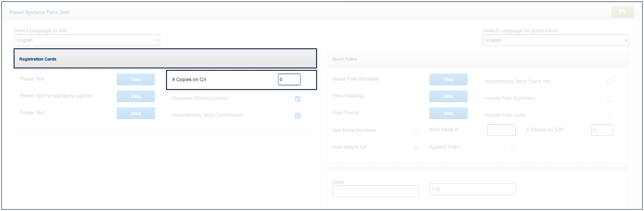
Task: Open View for registration card Footer Text
Action: [x=136, y=113]
